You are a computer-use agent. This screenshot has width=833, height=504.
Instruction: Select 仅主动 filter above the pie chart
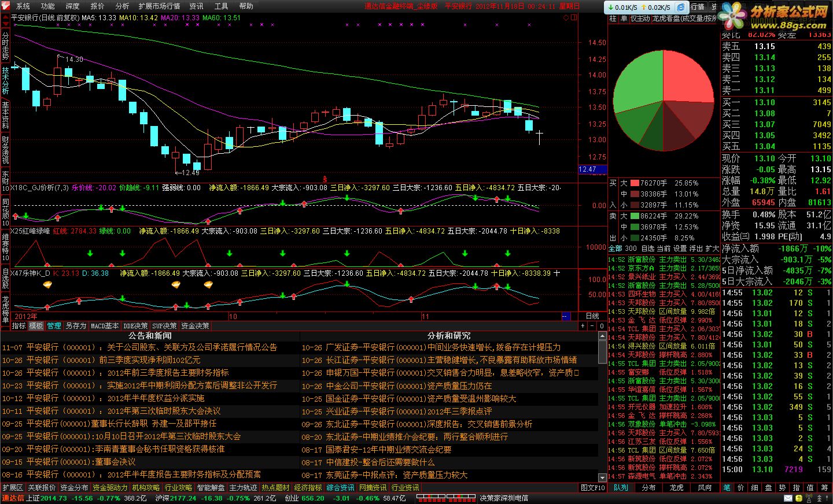tap(640, 18)
